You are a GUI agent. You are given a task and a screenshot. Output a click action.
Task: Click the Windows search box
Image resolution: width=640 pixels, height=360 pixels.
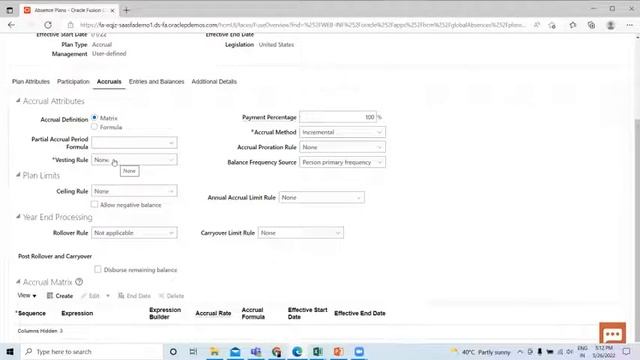92,351
